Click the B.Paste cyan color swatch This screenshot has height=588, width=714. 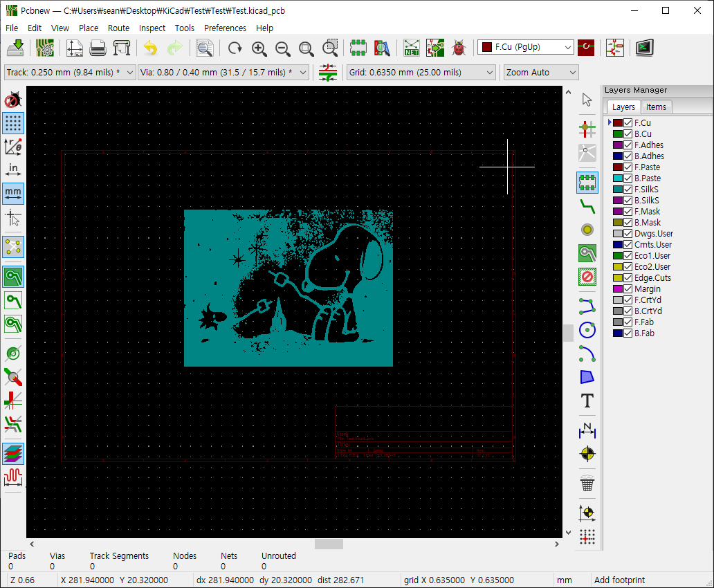click(x=617, y=178)
